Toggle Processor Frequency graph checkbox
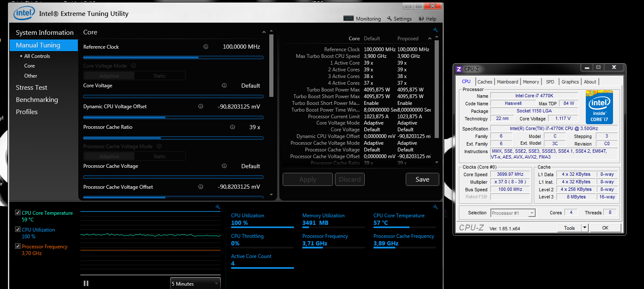Screen dimensions: 644x289 point(18,246)
